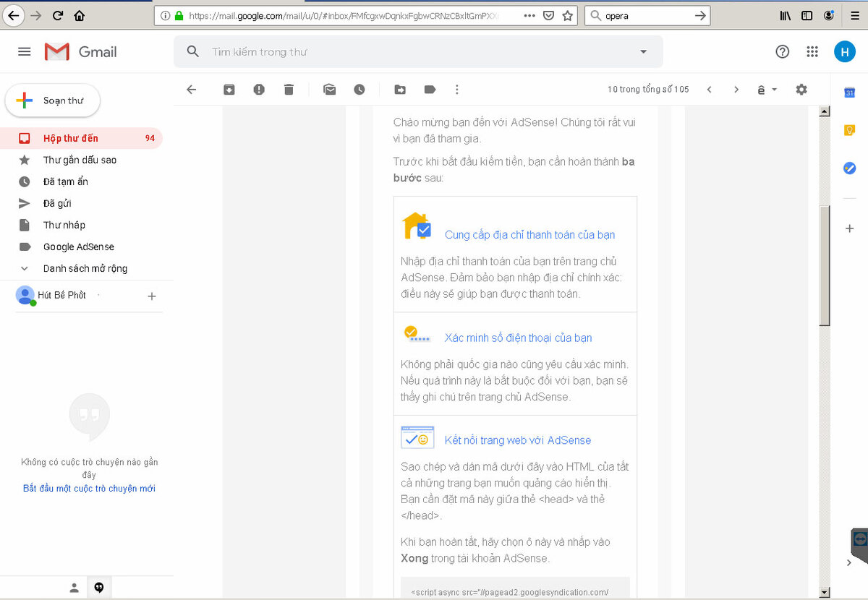Toggle Gmail main menu hamburger icon

click(25, 51)
